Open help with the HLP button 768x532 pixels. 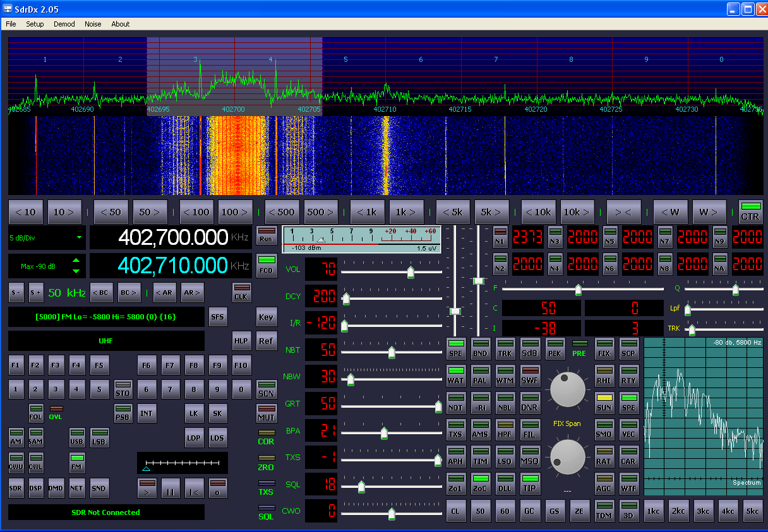241,340
